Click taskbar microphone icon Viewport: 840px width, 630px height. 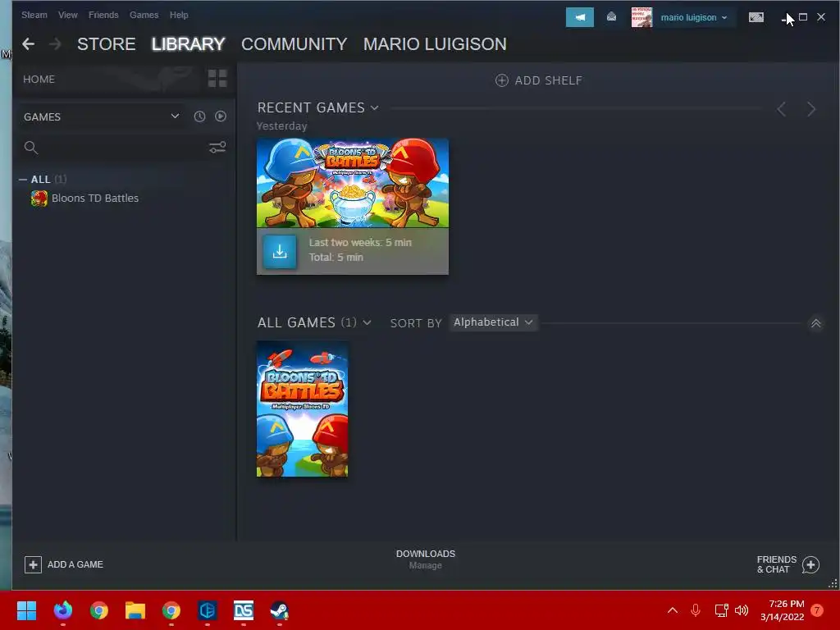point(696,610)
